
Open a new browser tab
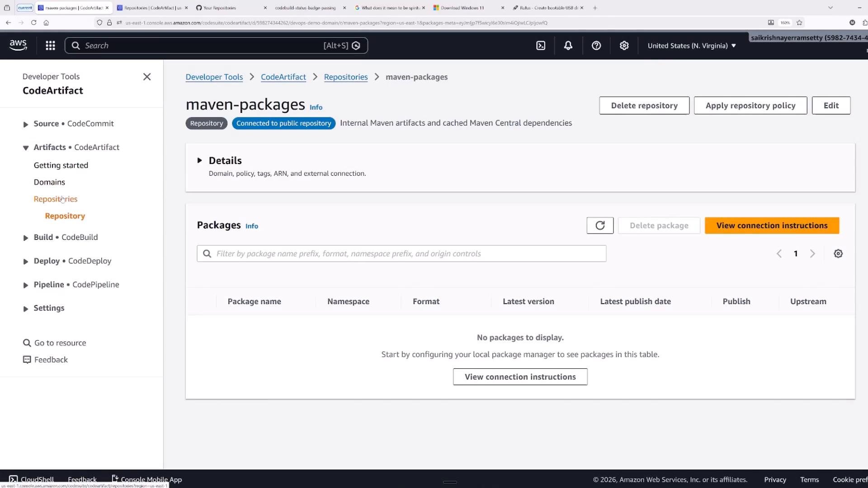(595, 8)
